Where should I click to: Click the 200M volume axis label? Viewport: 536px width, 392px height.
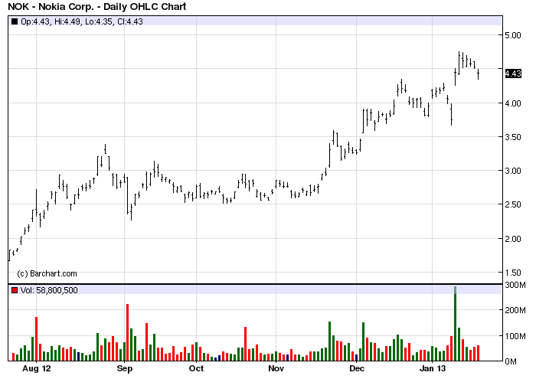pyautogui.click(x=515, y=310)
